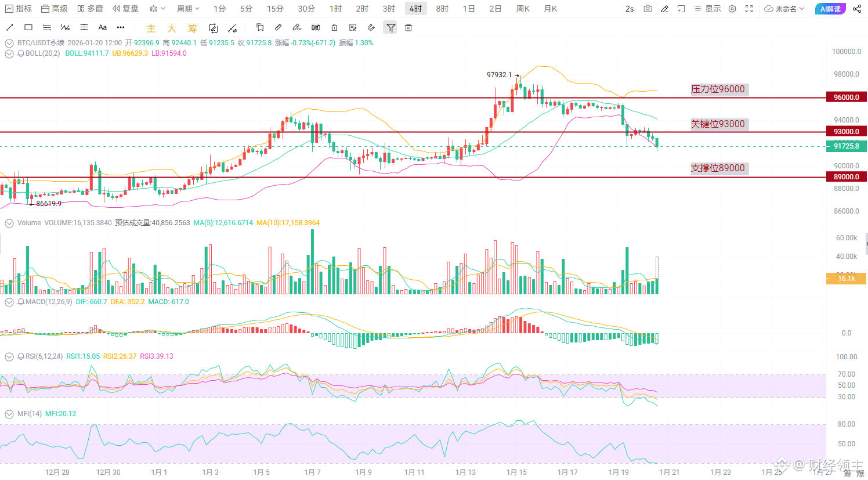Screen dimensions: 868x480
Task: Open the 显示 display options
Action: [x=708, y=9]
